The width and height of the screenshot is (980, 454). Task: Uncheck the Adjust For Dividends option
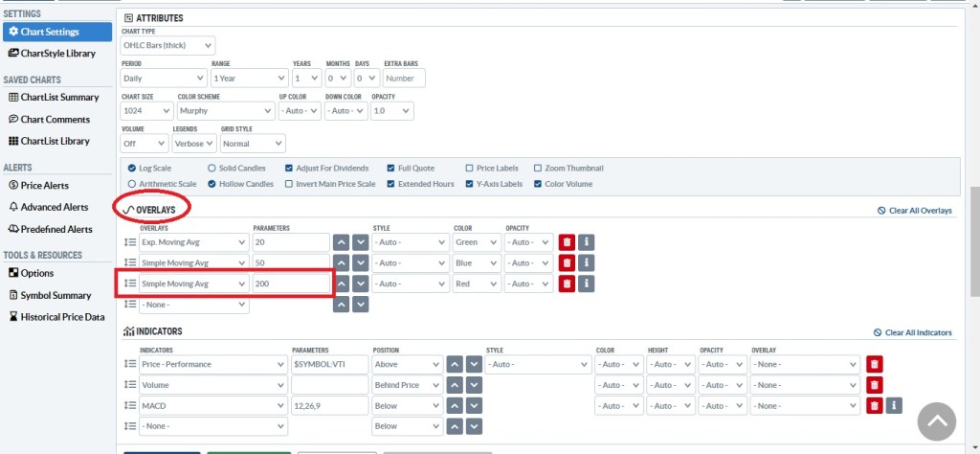point(289,168)
